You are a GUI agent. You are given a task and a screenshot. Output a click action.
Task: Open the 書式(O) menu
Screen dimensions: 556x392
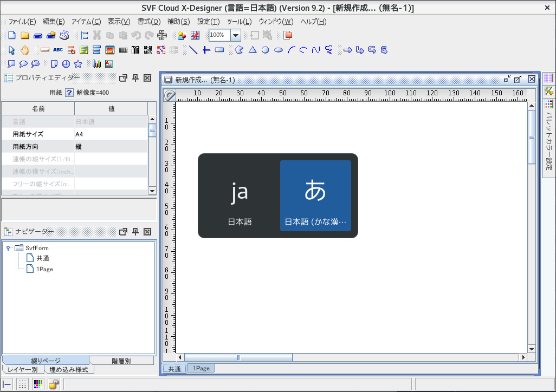tap(149, 22)
